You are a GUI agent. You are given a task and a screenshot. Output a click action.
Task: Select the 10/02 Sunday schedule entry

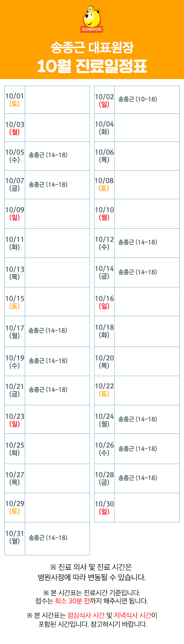click(138, 99)
